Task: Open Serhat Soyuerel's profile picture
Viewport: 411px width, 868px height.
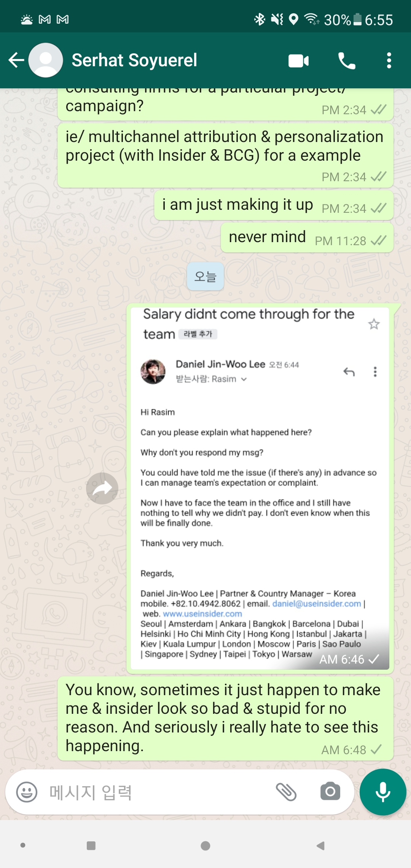Action: (x=46, y=60)
